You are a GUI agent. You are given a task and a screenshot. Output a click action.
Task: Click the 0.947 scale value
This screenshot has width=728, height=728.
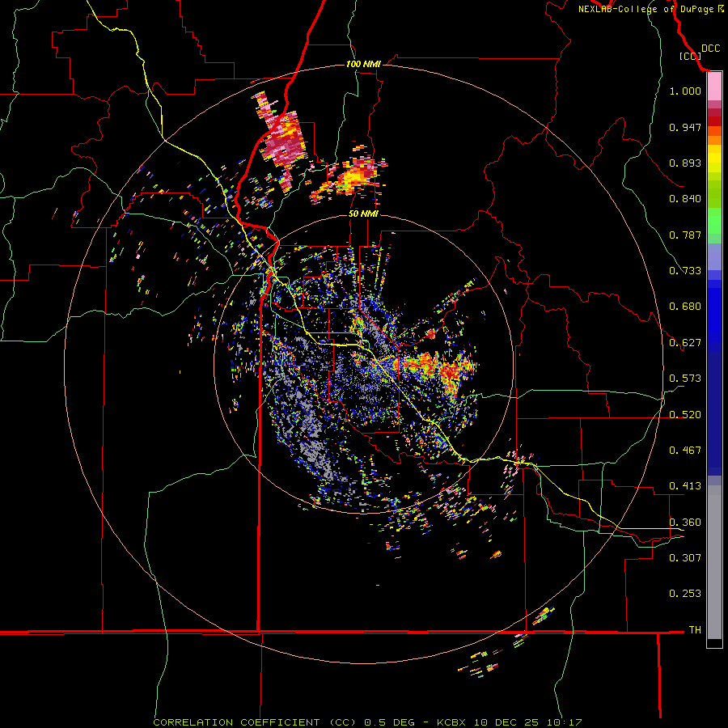[685, 127]
